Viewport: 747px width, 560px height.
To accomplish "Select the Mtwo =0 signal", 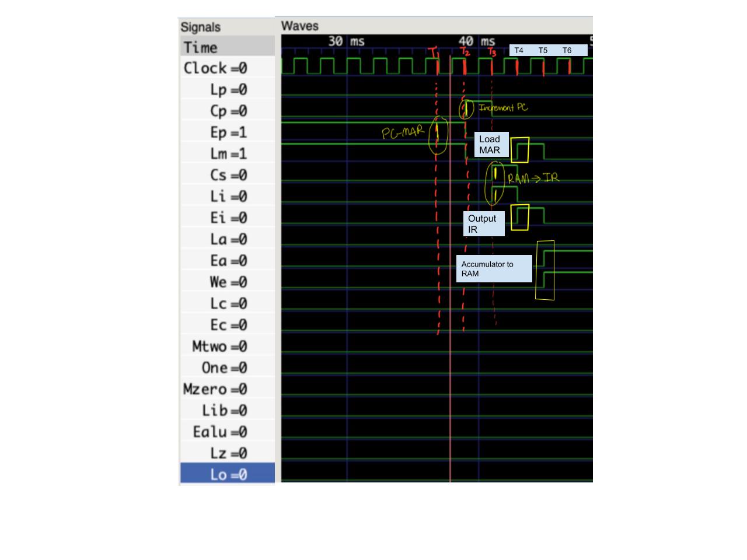I will pyautogui.click(x=228, y=346).
